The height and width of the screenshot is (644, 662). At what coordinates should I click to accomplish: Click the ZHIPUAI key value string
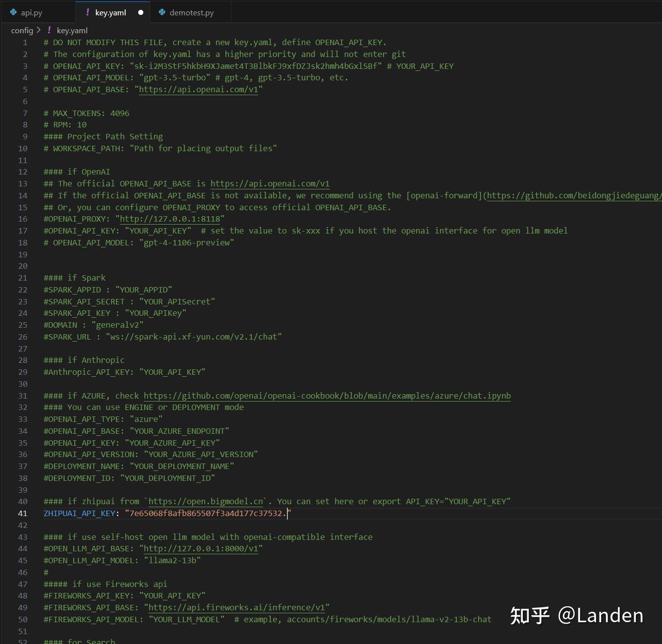point(208,513)
